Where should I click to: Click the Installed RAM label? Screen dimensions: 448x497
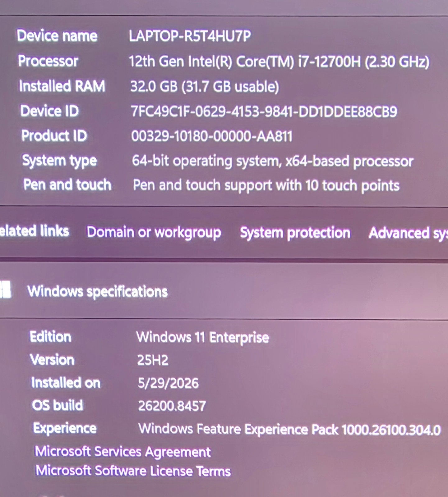62,86
